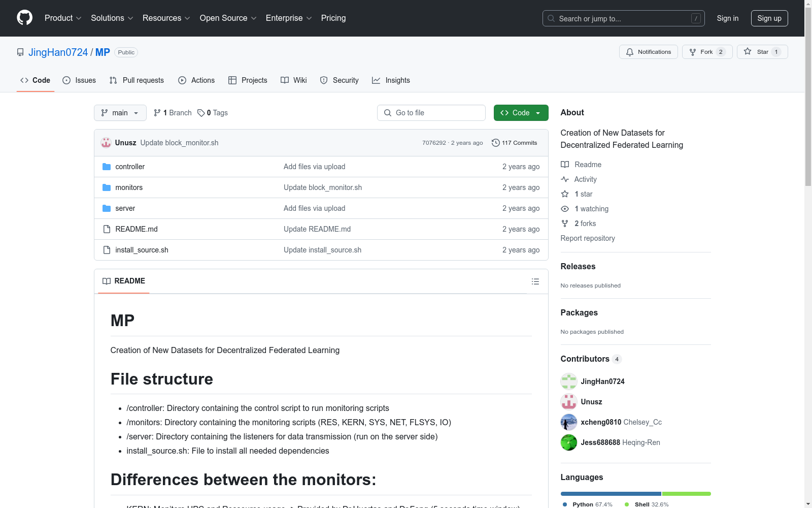Switch to the Wiki tab
Image resolution: width=812 pixels, height=508 pixels.
pyautogui.click(x=294, y=80)
